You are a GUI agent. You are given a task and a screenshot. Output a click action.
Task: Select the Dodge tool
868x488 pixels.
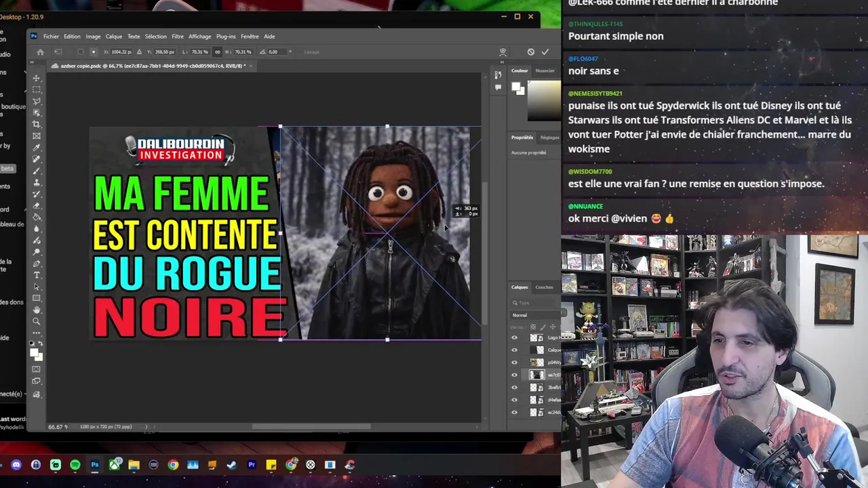click(37, 251)
